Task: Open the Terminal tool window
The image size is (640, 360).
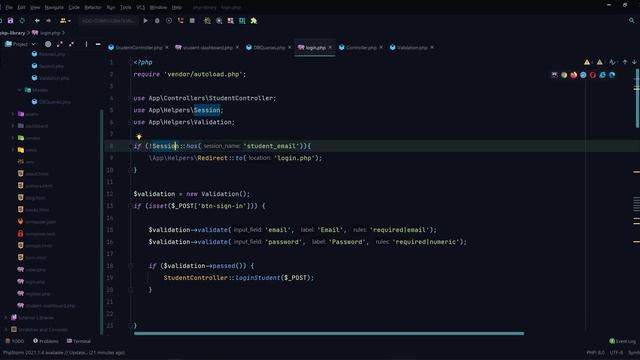Action: 79,341
